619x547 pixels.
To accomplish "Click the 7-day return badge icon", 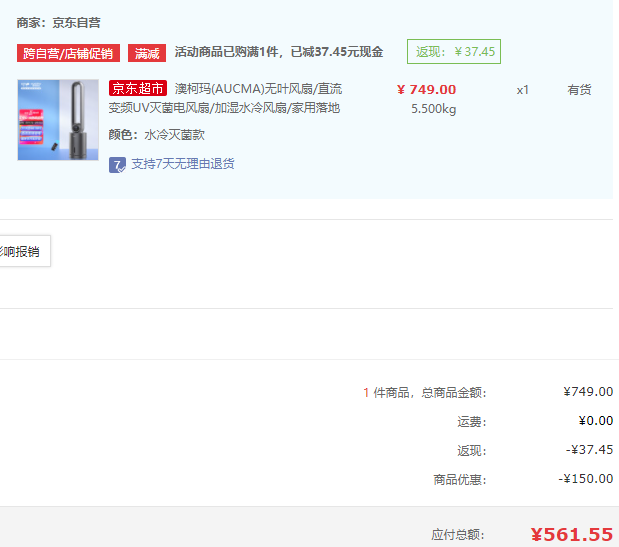I will coord(117,165).
